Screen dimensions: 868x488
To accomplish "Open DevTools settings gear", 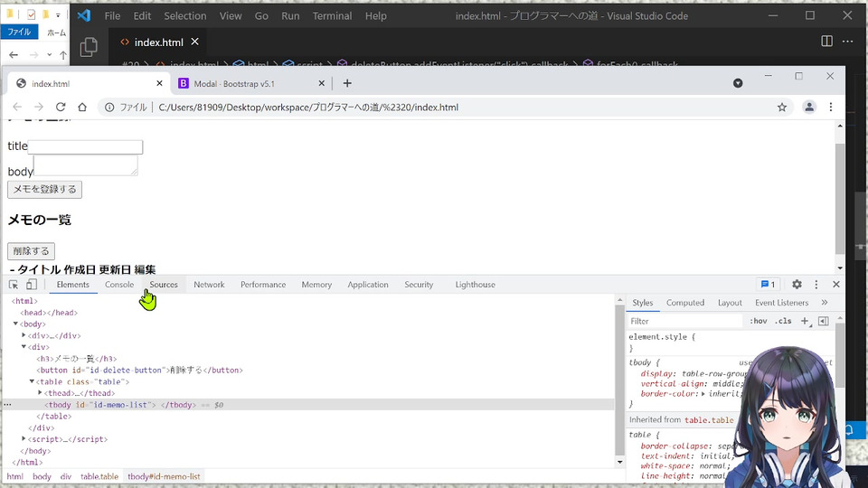I will click(797, 285).
